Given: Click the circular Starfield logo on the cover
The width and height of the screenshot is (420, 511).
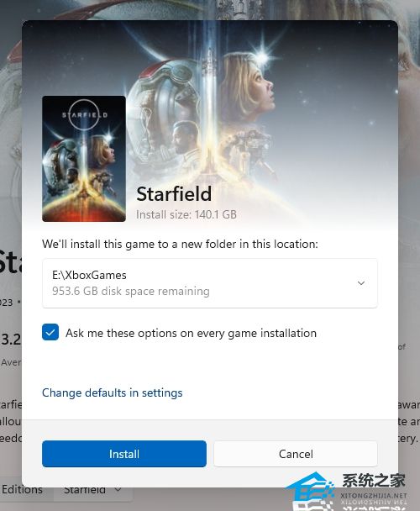Looking at the screenshot, I should coord(84,114).
